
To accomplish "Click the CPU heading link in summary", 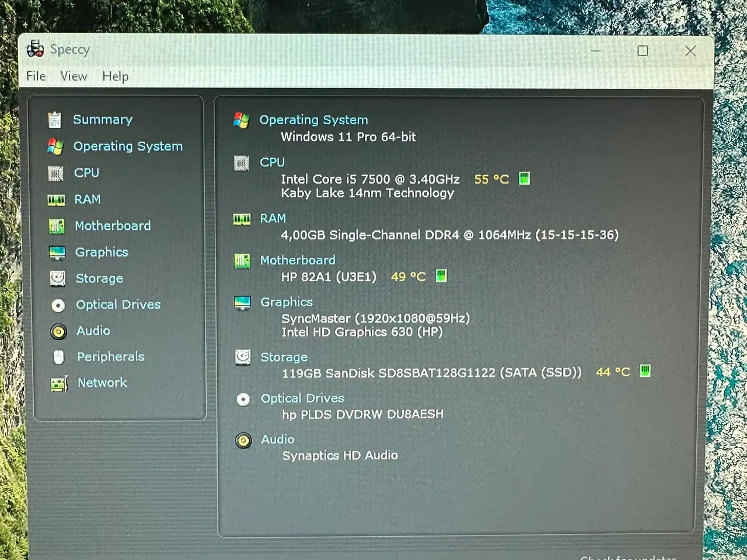I will tap(273, 162).
